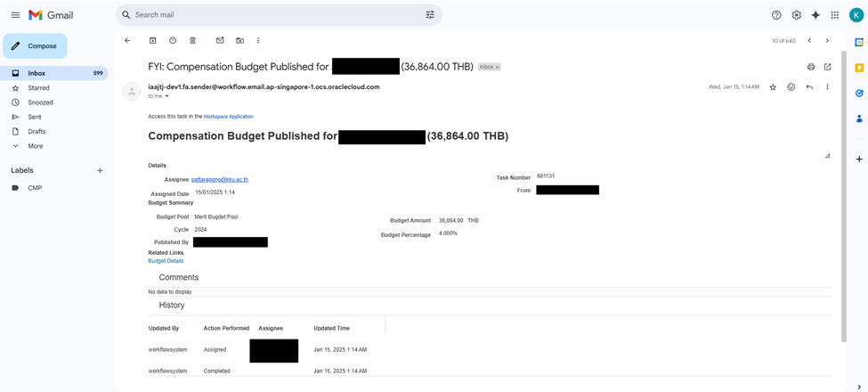Screen dimensions: 868x392
Task: Archive this email with the archive icon
Action: click(x=152, y=40)
